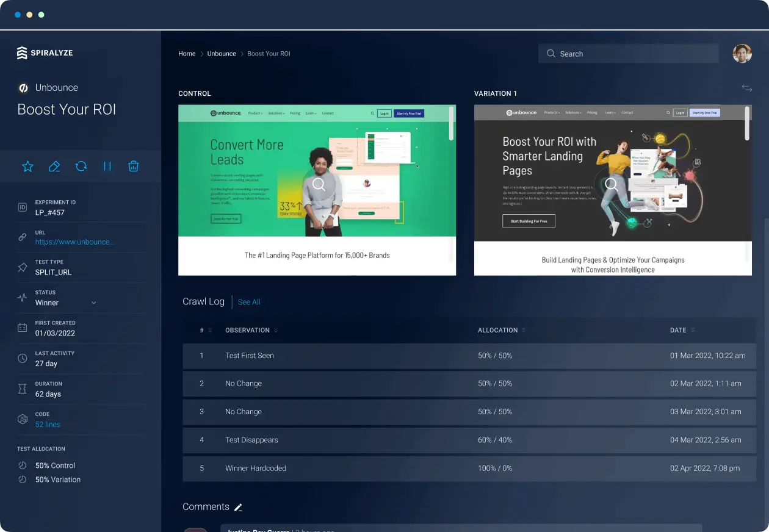Click the search magnifier icon
The image size is (769, 532).
point(551,54)
